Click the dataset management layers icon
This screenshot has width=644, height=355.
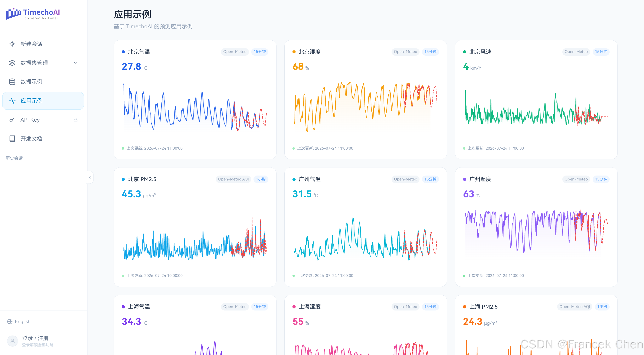12,63
